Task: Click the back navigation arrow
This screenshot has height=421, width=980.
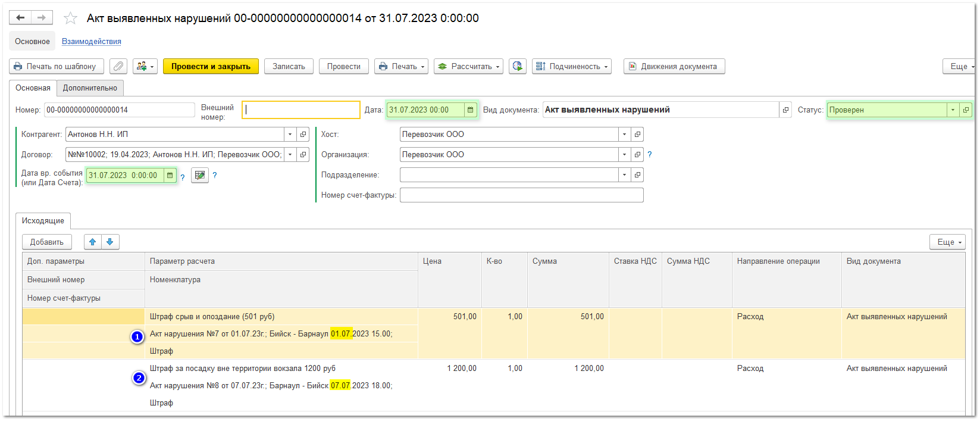Action: click(x=20, y=18)
